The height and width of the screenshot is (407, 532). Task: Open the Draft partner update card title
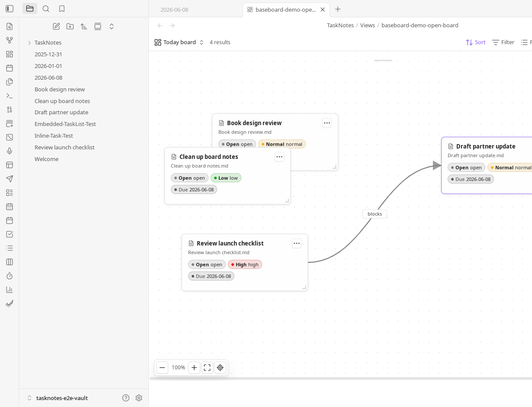pos(486,146)
